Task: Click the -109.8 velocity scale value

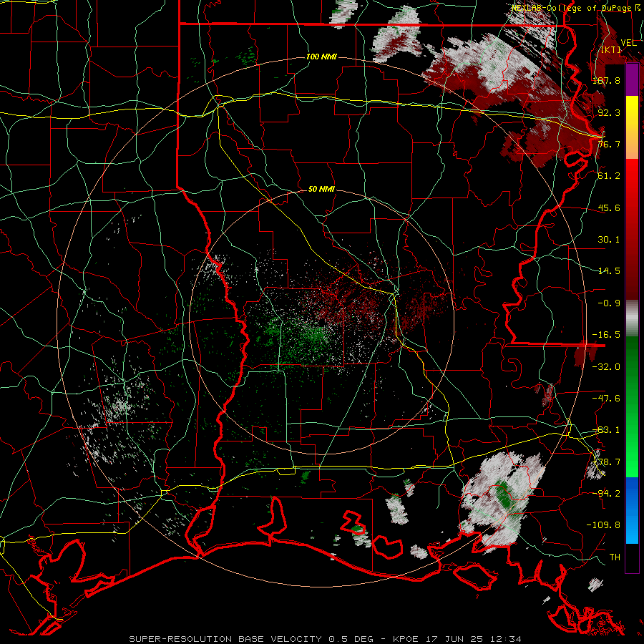Action: point(603,525)
